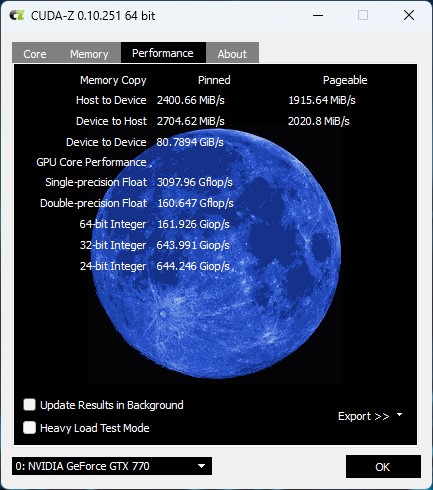Open the Export dropdown arrow
Screen dimensions: 433x490
pyautogui.click(x=399, y=415)
